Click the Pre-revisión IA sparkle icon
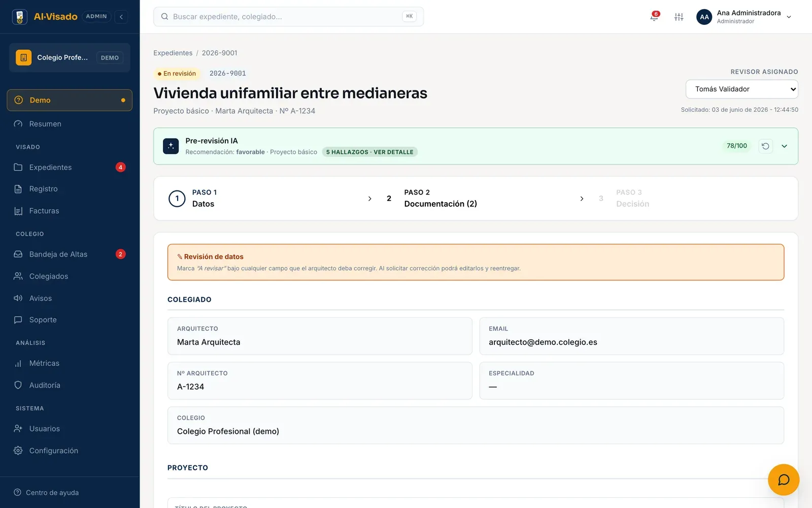This screenshot has width=812, height=508. [x=171, y=146]
